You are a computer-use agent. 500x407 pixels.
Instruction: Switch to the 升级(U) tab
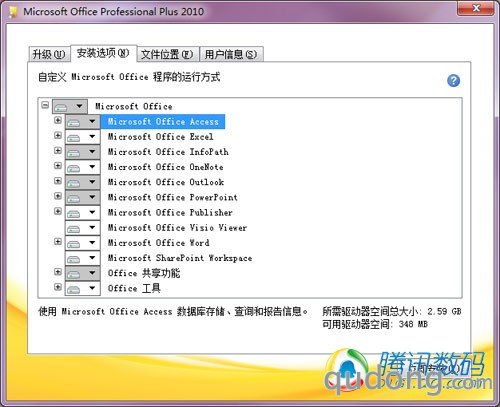49,54
